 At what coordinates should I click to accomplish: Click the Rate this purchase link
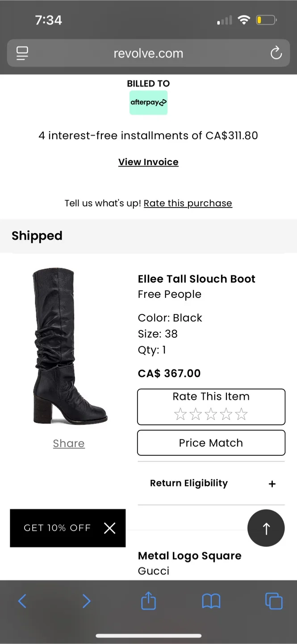188,203
